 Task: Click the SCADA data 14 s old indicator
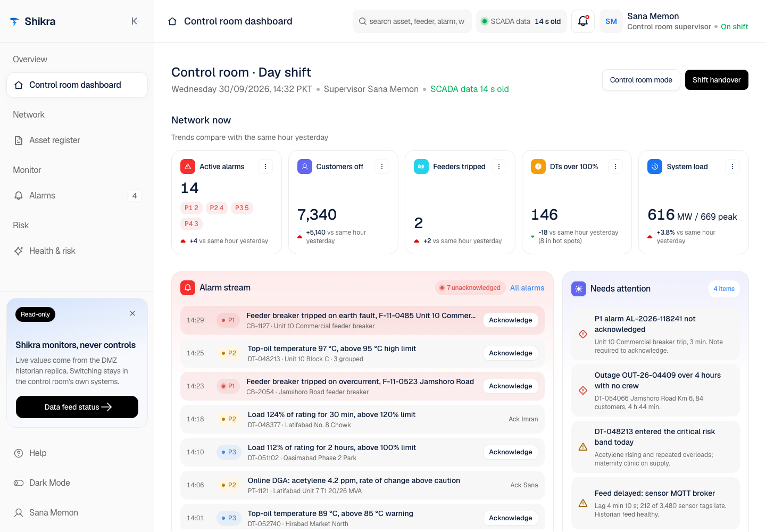[521, 21]
